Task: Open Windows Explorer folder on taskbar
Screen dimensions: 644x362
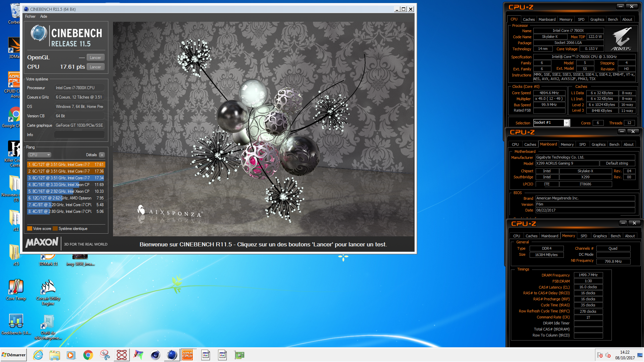Action: 55,355
